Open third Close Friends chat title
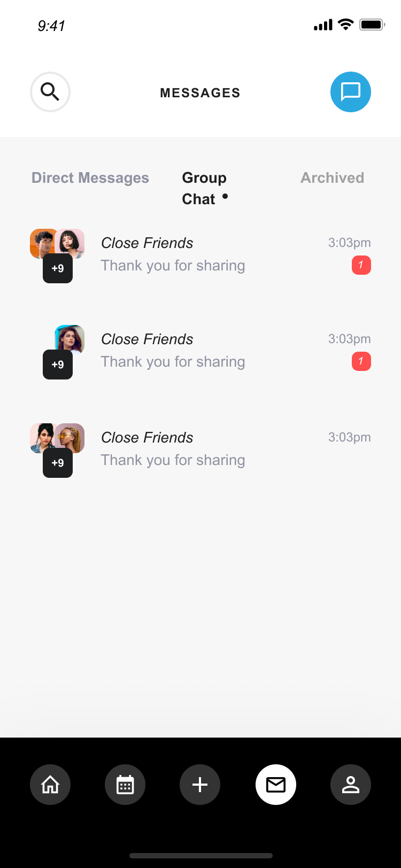 tap(147, 438)
